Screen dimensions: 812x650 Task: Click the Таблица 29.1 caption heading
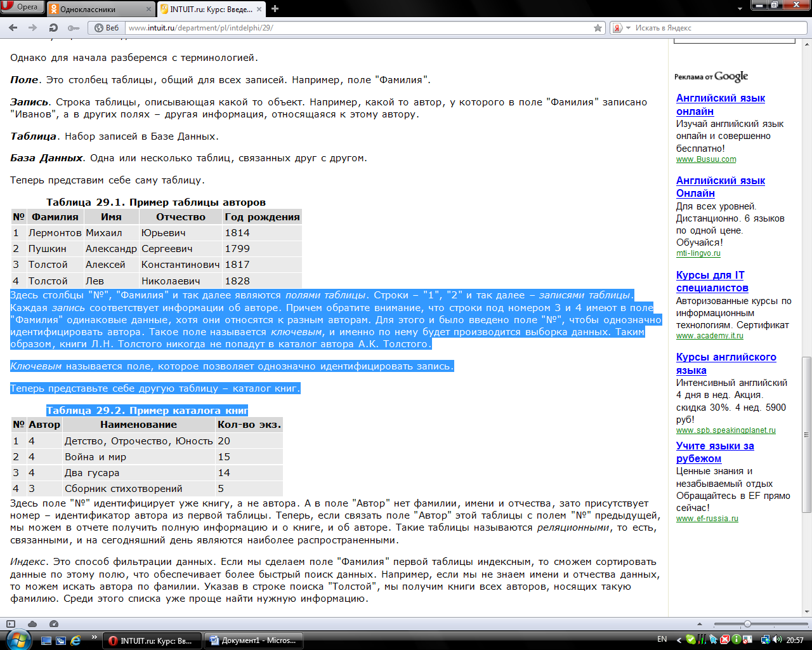[x=156, y=202]
